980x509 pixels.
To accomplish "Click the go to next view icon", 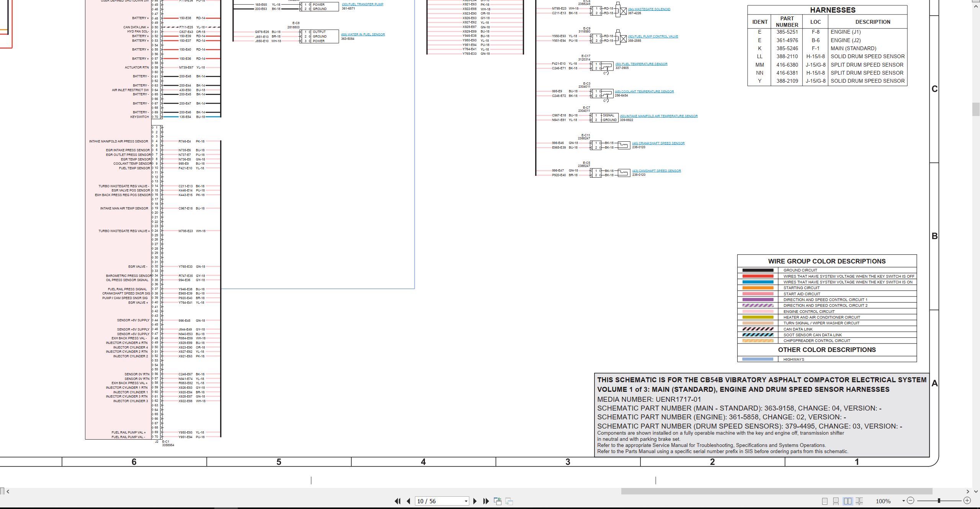I will [509, 501].
